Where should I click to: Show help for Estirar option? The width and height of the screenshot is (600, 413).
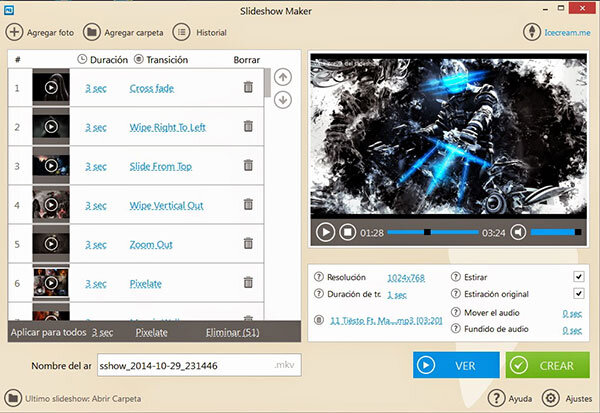click(455, 277)
